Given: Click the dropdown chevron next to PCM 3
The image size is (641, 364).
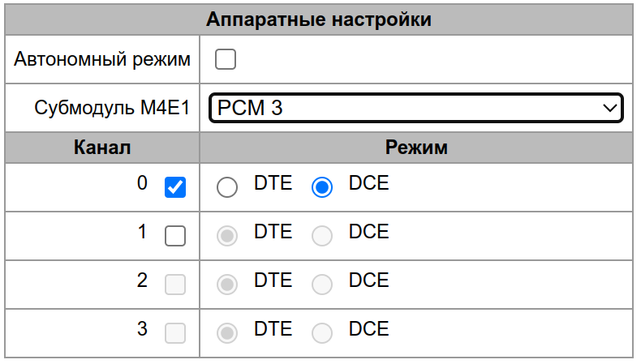Looking at the screenshot, I should pos(609,108).
